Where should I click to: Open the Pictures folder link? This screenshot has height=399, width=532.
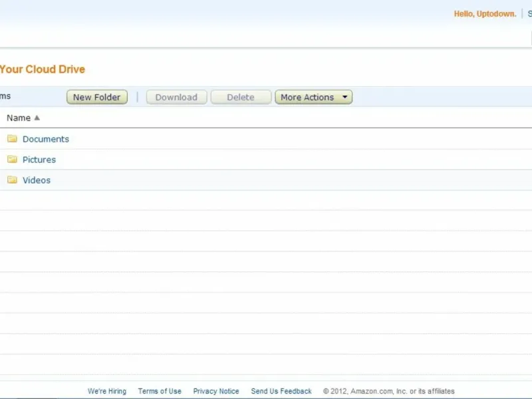[39, 160]
